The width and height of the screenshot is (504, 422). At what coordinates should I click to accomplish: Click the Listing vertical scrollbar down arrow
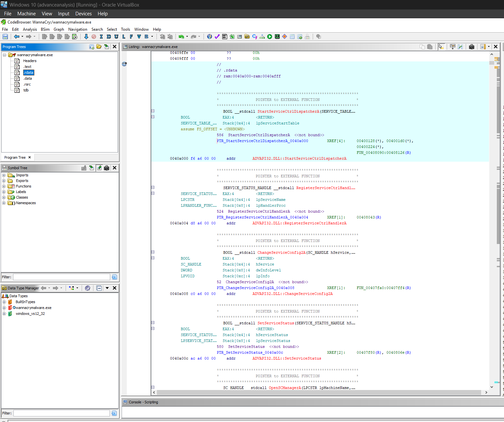click(x=492, y=387)
